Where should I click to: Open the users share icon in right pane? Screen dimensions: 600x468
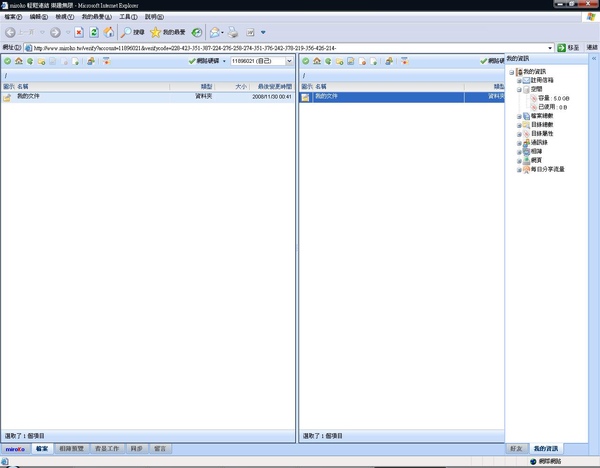coord(389,61)
